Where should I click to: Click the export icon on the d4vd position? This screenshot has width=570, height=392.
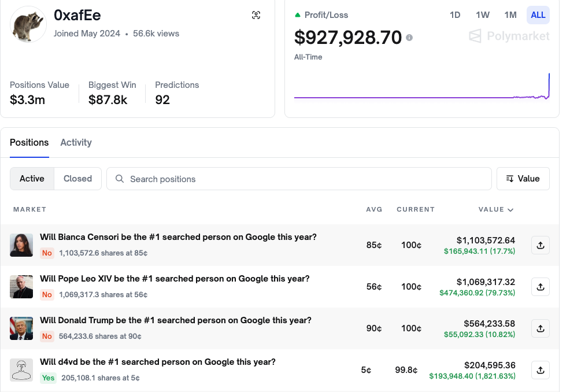point(540,369)
